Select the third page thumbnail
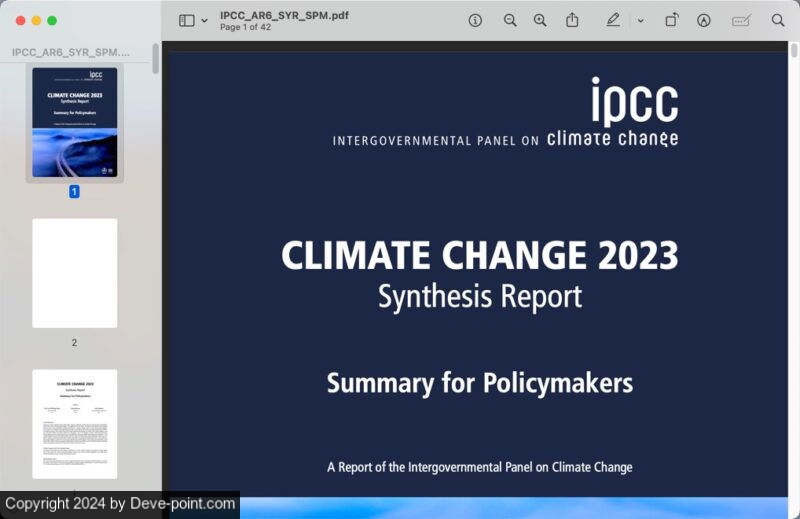The image size is (800, 519). (x=74, y=423)
